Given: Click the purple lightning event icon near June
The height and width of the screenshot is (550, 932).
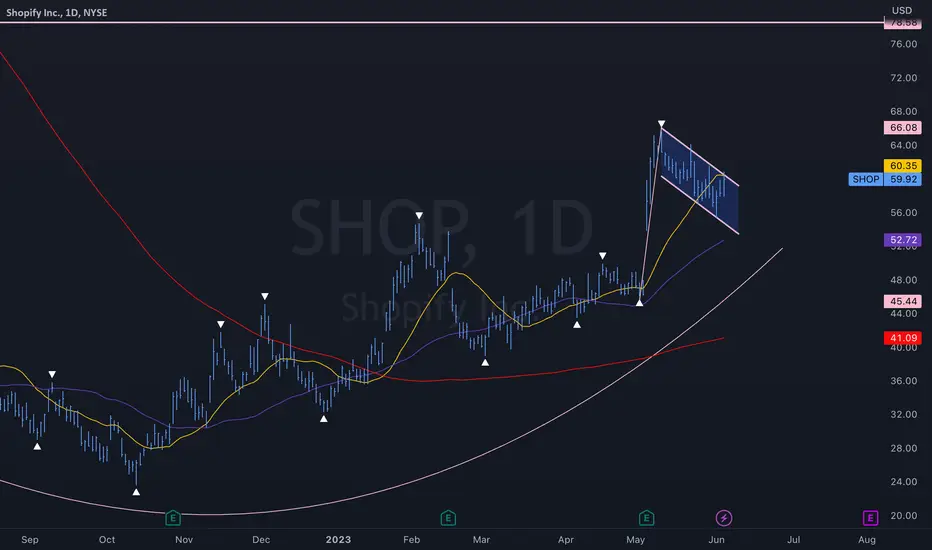Looking at the screenshot, I should coord(723,518).
